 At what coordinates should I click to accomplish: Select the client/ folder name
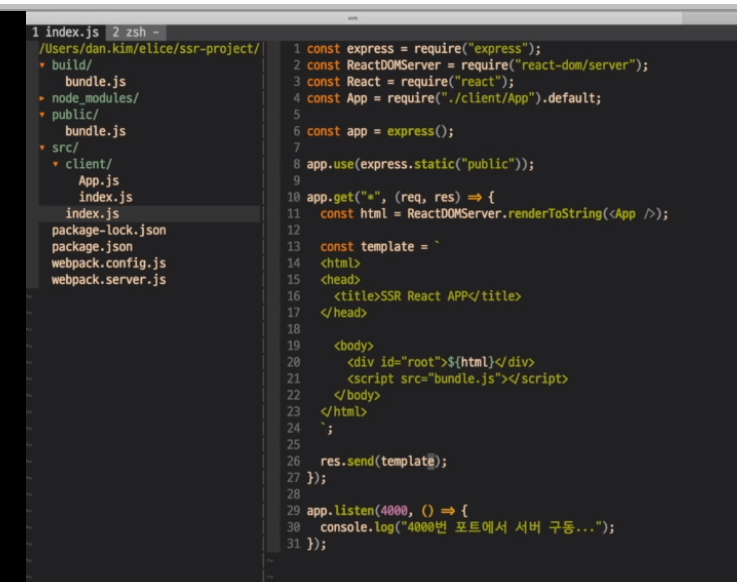tap(88, 164)
